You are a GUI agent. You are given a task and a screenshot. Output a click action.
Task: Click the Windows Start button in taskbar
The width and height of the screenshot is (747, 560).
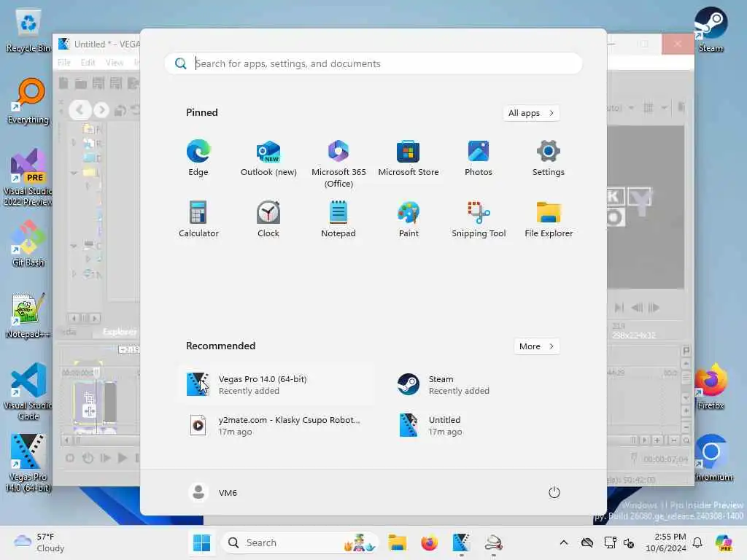(201, 542)
